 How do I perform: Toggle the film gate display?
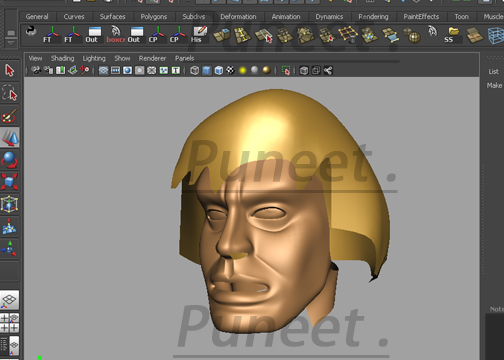[116, 70]
